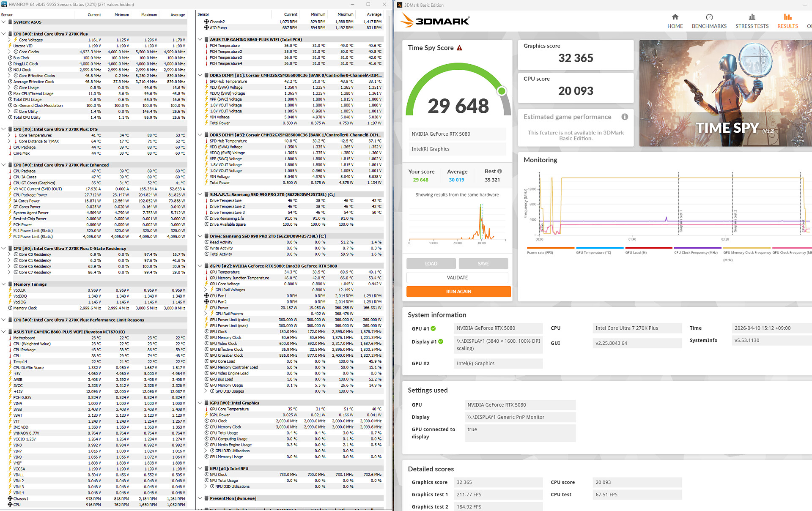Open the 3DMark Home icon
The image size is (812, 511).
point(675,17)
